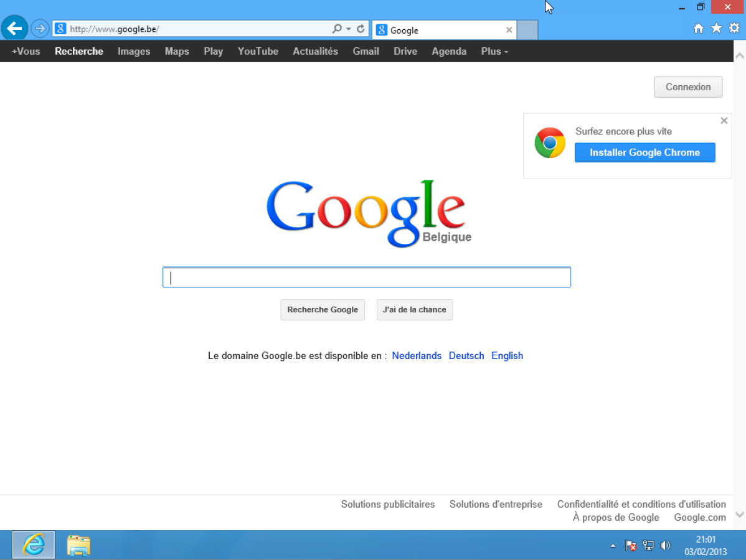Click the volume speaker tray icon
The height and width of the screenshot is (560, 746).
tap(666, 546)
